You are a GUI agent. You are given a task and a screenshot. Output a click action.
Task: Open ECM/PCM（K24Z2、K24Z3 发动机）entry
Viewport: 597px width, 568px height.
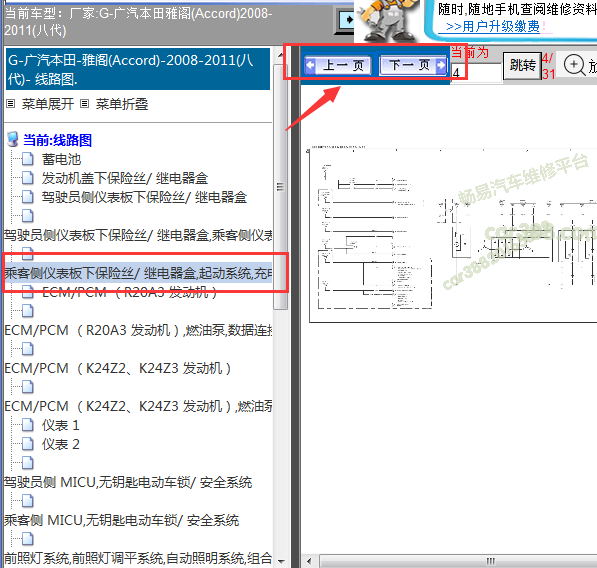(118, 369)
